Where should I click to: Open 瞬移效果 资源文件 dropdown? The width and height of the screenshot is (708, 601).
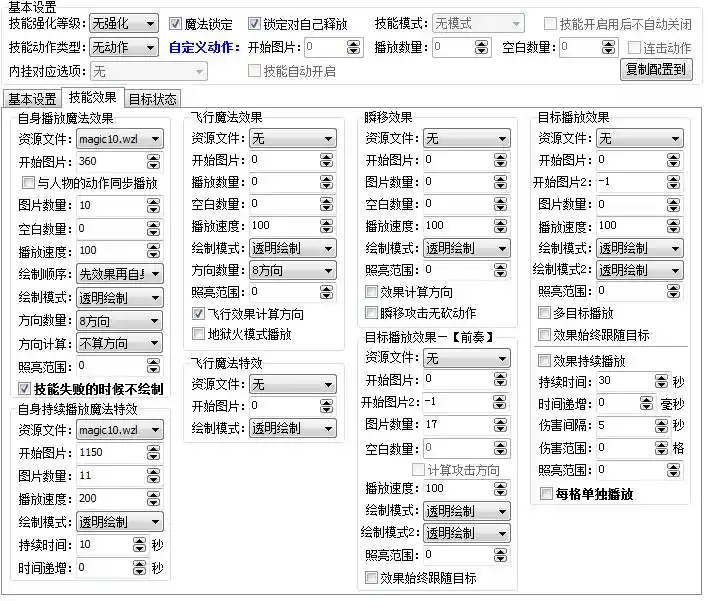pos(466,138)
